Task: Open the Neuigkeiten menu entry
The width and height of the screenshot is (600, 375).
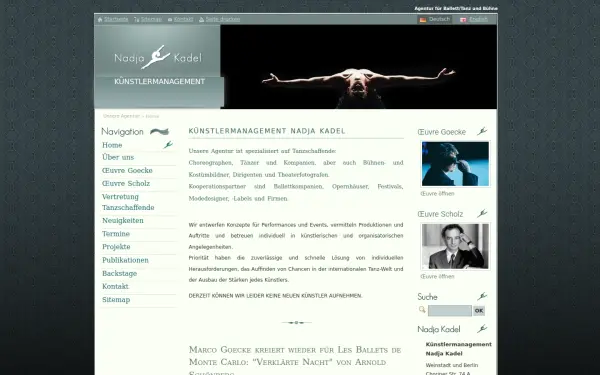Action: coord(123,221)
